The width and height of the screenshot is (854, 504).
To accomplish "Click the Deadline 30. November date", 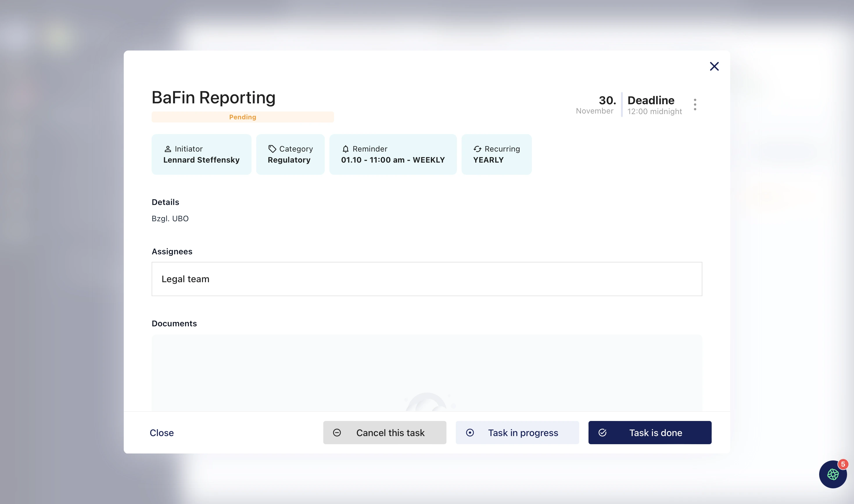I will [596, 105].
